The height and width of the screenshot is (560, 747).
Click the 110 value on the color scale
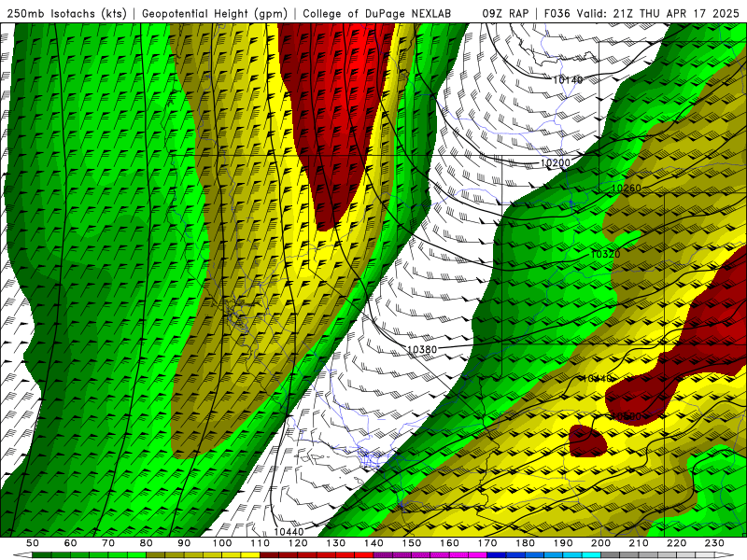coord(260,543)
